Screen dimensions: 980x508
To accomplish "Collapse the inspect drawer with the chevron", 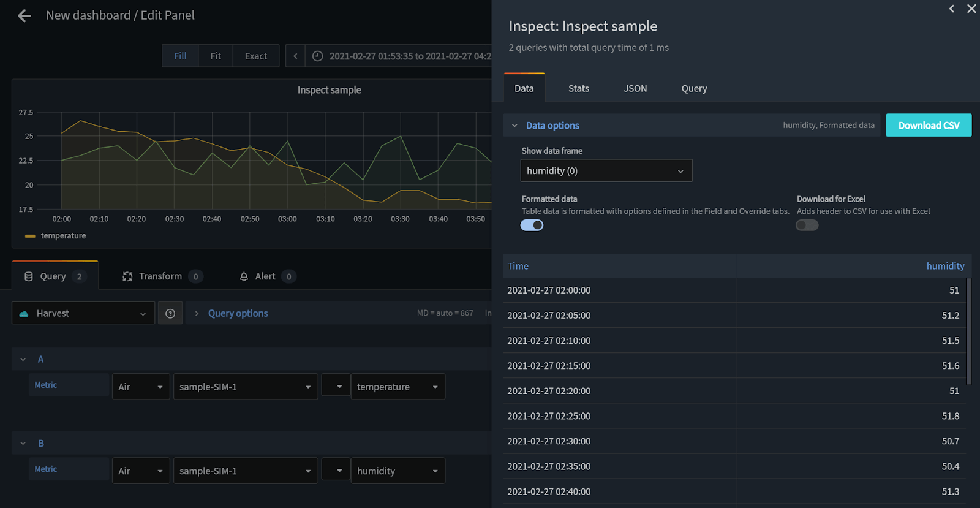I will tap(951, 9).
